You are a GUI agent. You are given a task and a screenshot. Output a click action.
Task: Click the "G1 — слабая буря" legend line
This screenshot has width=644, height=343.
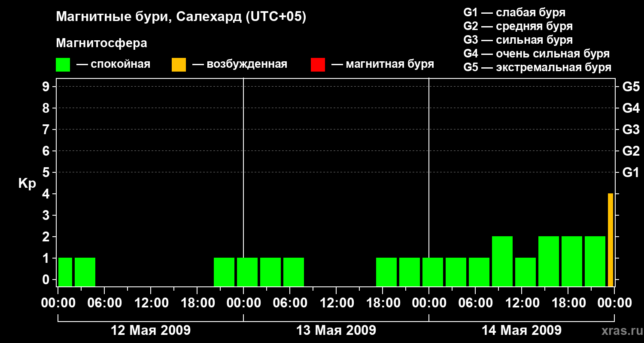pyautogui.click(x=514, y=12)
